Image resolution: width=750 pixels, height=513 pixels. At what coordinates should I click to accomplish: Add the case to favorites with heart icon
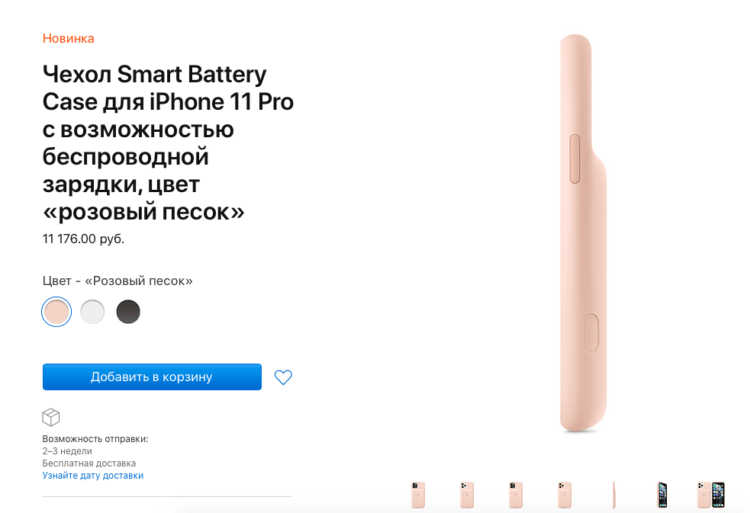(x=283, y=377)
